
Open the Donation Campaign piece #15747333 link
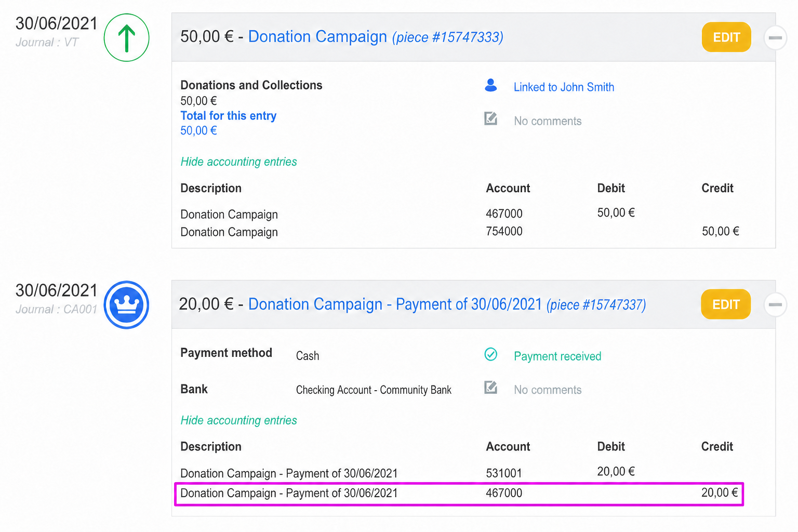[x=376, y=37]
